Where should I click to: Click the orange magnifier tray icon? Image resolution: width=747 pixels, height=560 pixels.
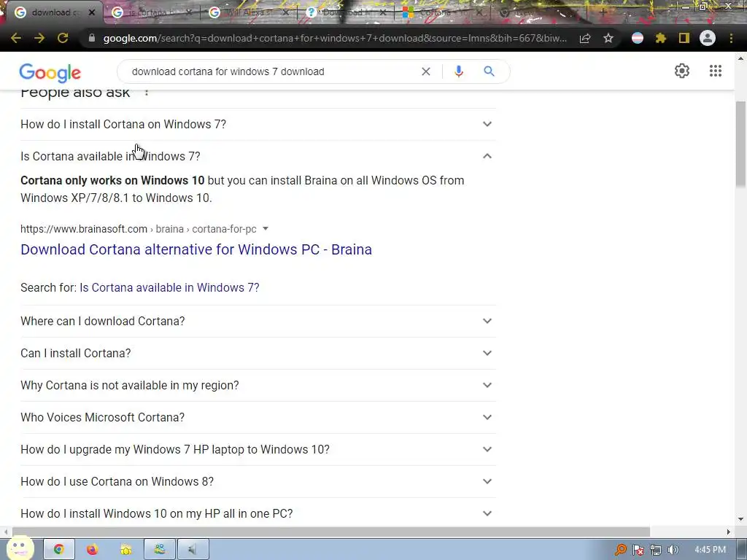[x=620, y=550]
